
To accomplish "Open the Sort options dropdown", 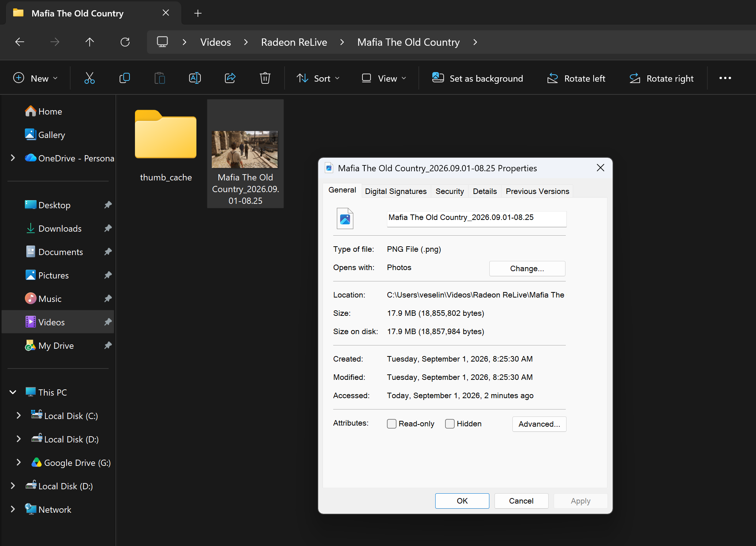I will pyautogui.click(x=318, y=78).
